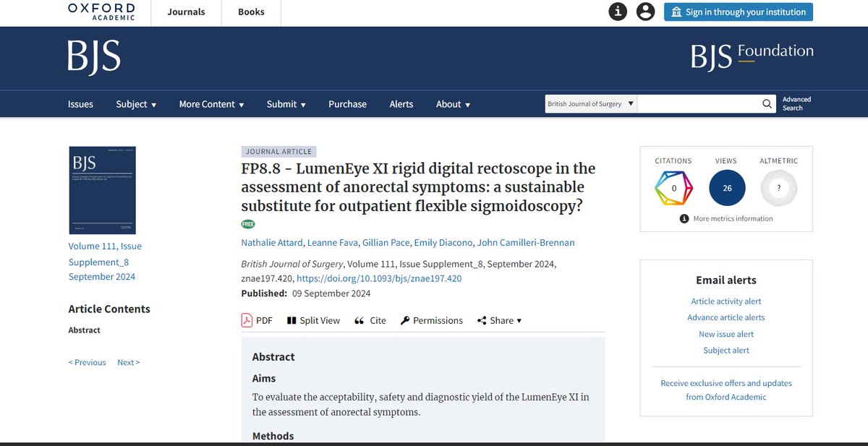
Task: Open the Permissions page
Action: [x=432, y=320]
